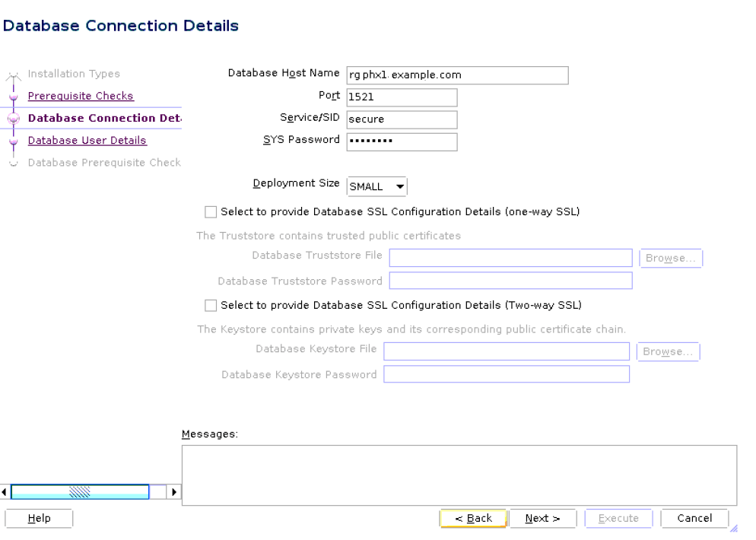Click the Database Host Name input field

pos(456,75)
